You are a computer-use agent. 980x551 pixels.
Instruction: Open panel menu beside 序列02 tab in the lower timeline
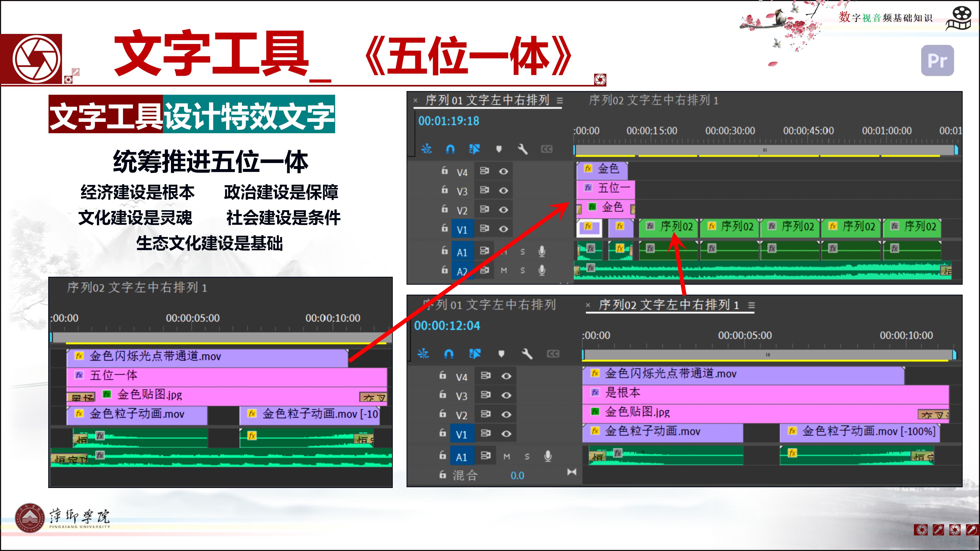(x=751, y=305)
